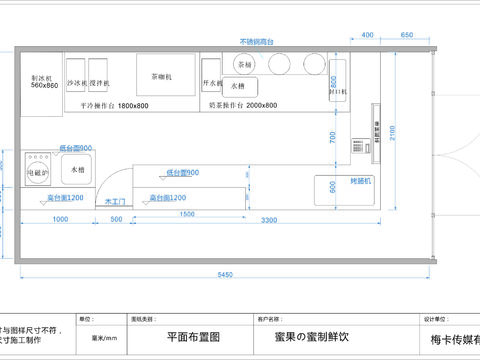Viewport: 480px width, 360px height.
Task: Select the '400' dimension at the top right
Action: 367,35
